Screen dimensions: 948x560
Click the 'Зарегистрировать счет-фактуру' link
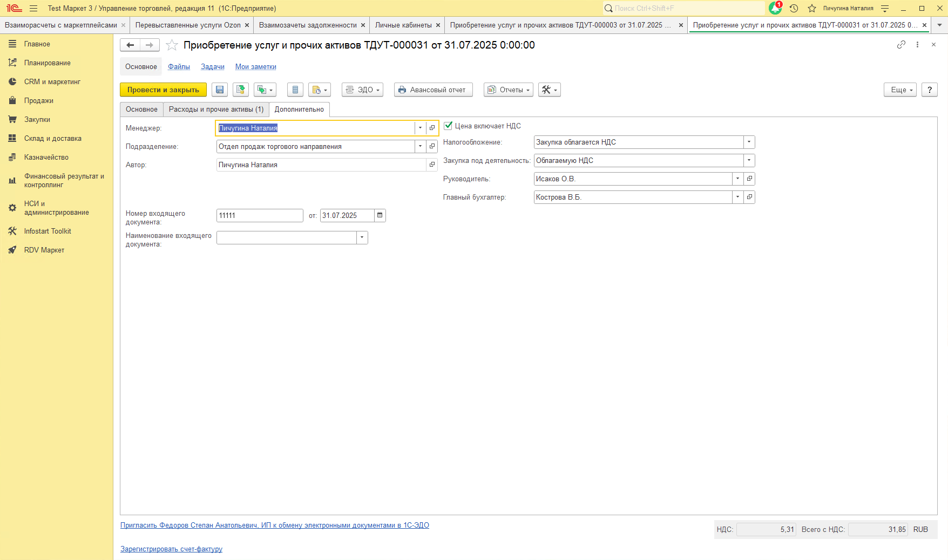pos(171,549)
